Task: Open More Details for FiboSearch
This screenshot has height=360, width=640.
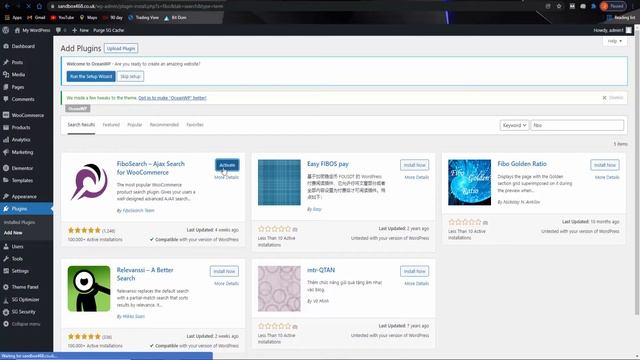Action: pos(227,178)
